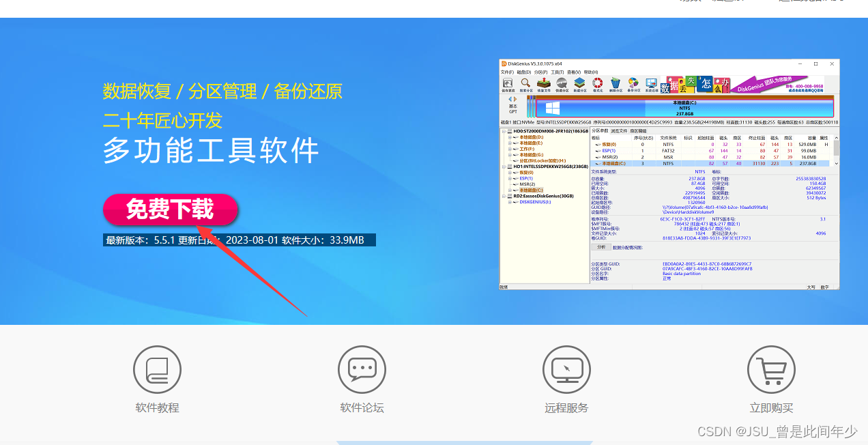Click the 立即购买 text label
This screenshot has height=445, width=868.
pos(771,407)
